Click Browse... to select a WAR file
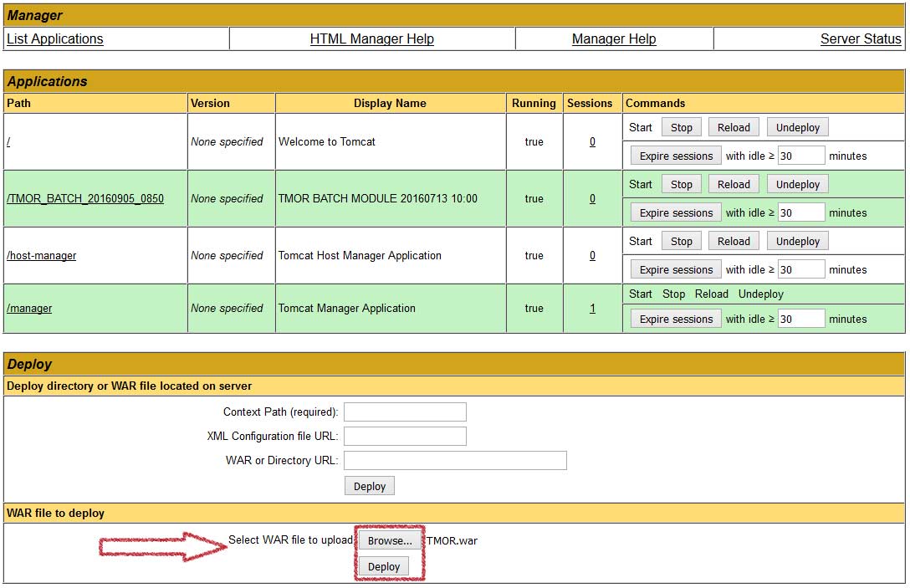The image size is (910, 588). click(390, 540)
